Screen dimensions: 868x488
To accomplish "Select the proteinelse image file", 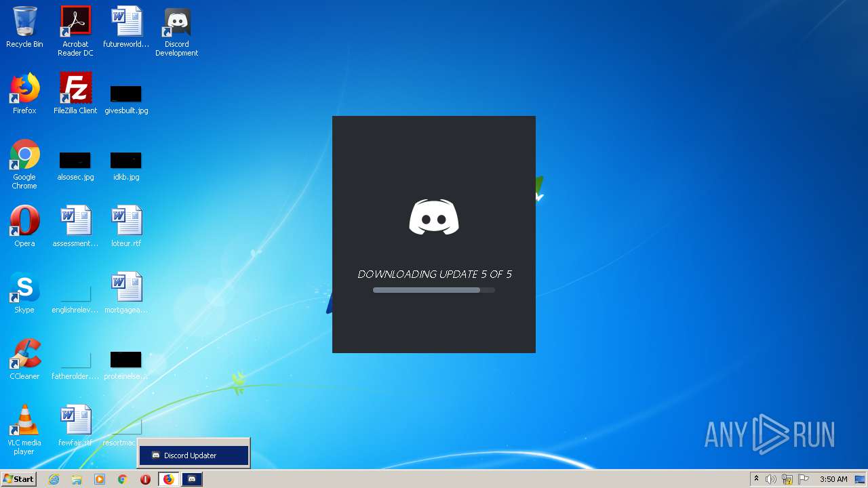I will pyautogui.click(x=126, y=365).
